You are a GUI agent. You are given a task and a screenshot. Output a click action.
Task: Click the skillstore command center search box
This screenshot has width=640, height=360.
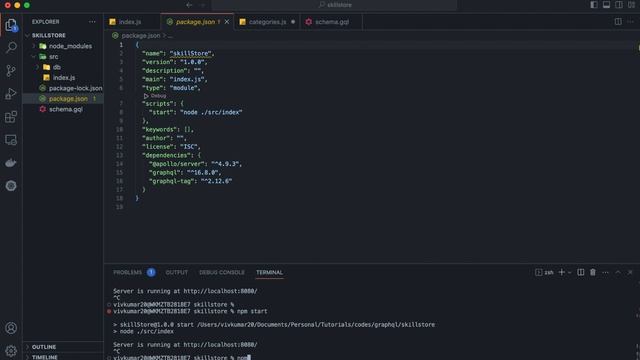click(334, 5)
